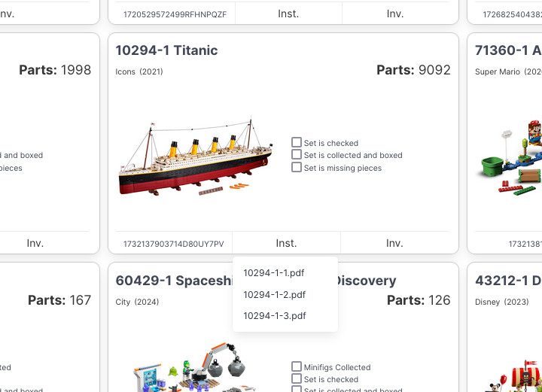Enable "Minifigs Collected" on the Spaceship set
The image size is (542, 392).
(x=297, y=367)
